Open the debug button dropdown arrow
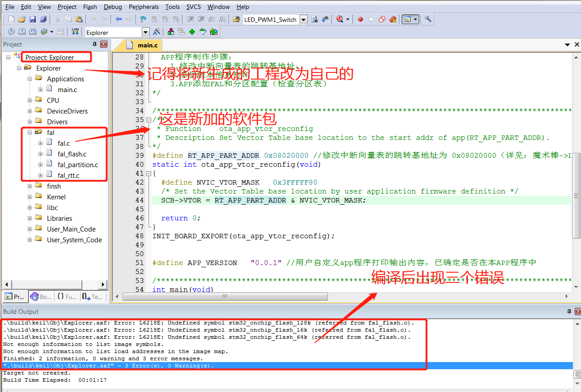 click(348, 19)
